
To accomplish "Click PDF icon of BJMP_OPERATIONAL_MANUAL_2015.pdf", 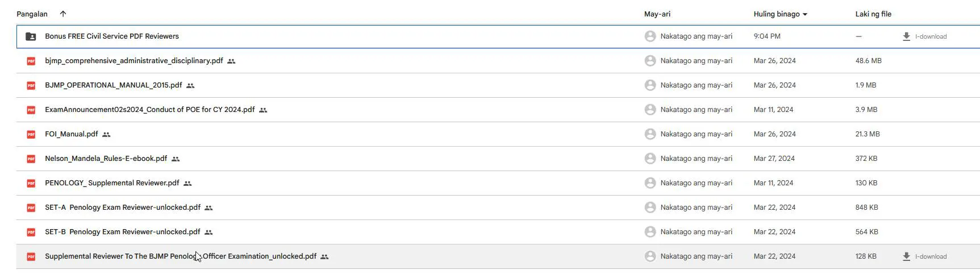I will coord(31,85).
